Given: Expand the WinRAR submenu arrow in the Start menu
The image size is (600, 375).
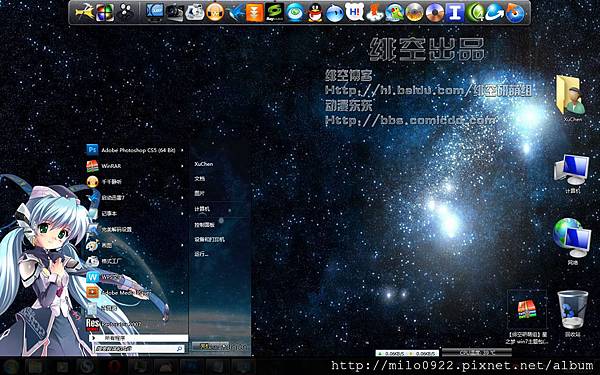Looking at the screenshot, I should (x=182, y=166).
